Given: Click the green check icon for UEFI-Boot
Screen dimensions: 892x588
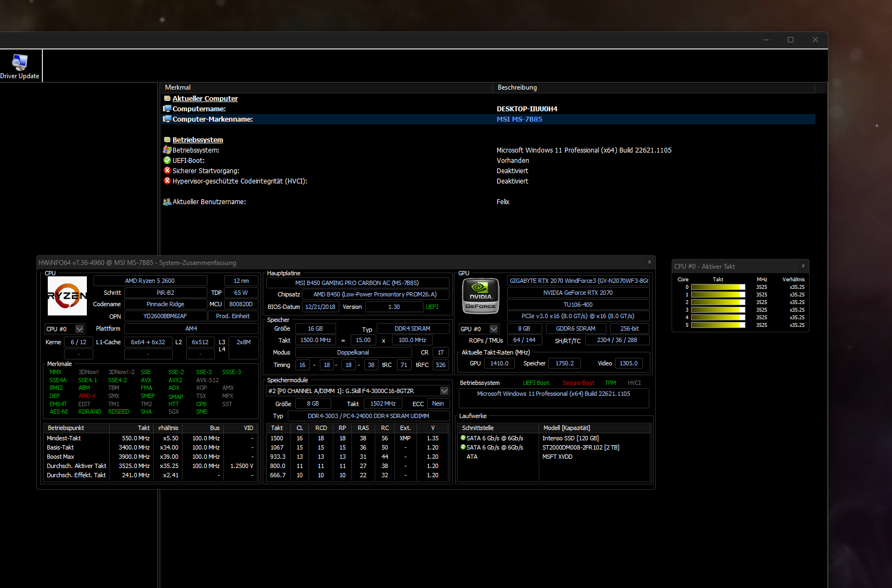Looking at the screenshot, I should (x=167, y=161).
